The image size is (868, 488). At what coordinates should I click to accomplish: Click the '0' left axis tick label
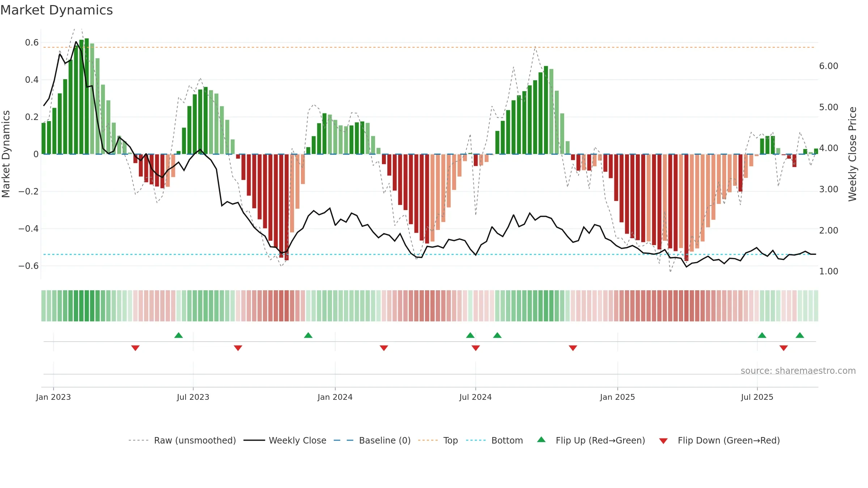pyautogui.click(x=36, y=154)
